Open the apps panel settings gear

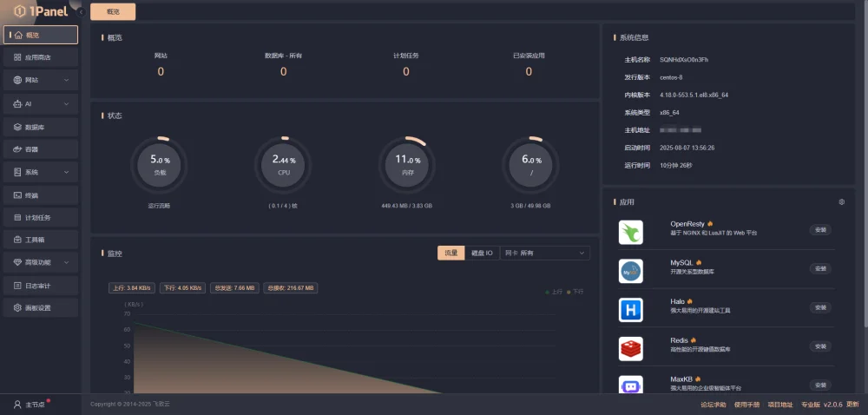(x=841, y=202)
